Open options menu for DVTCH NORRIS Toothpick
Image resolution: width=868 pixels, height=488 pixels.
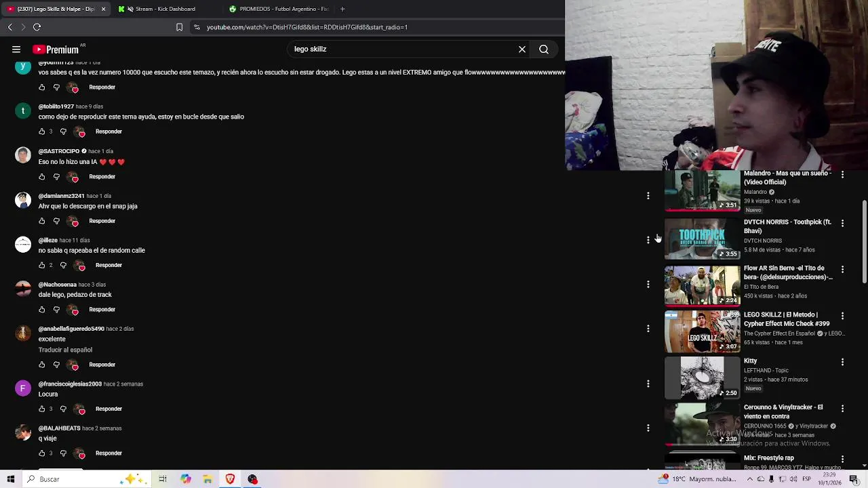pos(842,223)
